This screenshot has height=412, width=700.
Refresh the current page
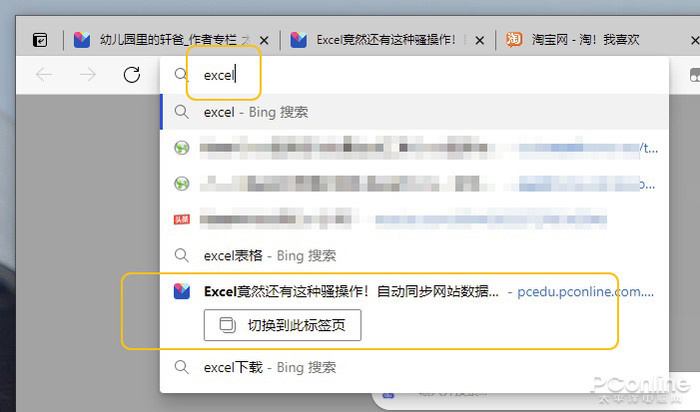point(132,75)
